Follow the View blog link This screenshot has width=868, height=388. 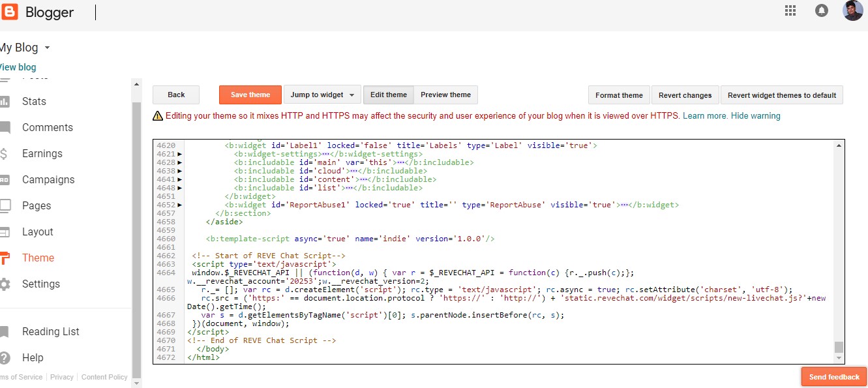[18, 67]
